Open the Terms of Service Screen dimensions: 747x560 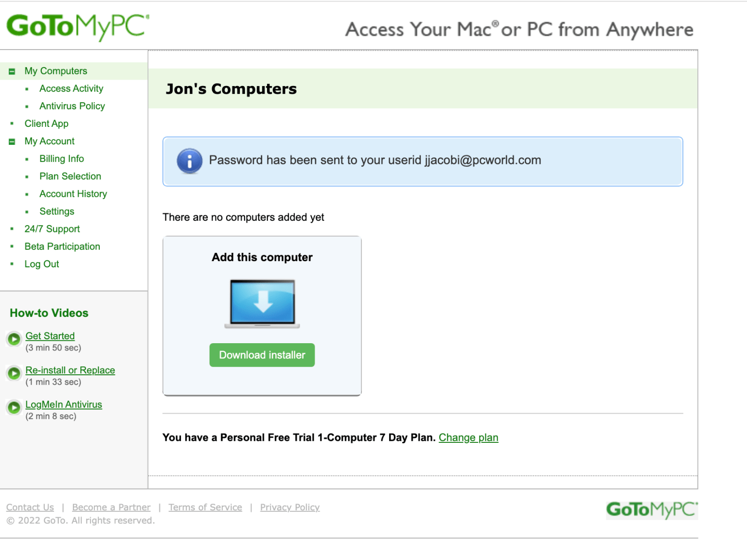coord(205,507)
